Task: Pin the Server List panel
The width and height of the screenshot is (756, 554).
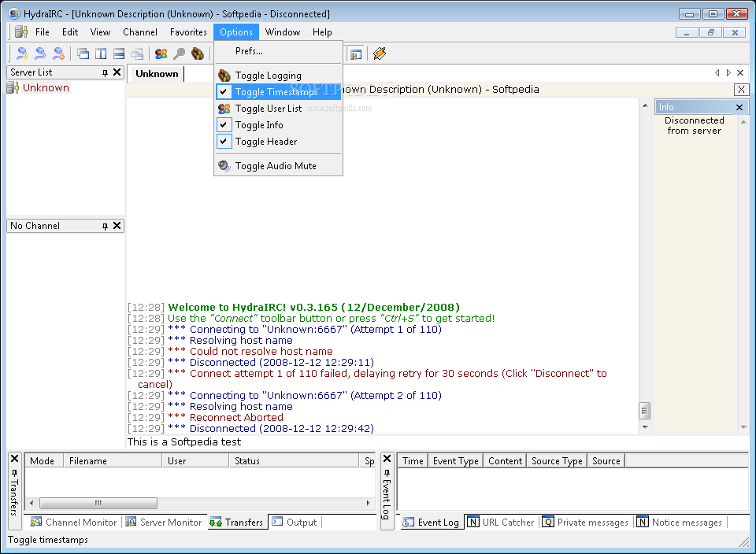Action: click(105, 72)
